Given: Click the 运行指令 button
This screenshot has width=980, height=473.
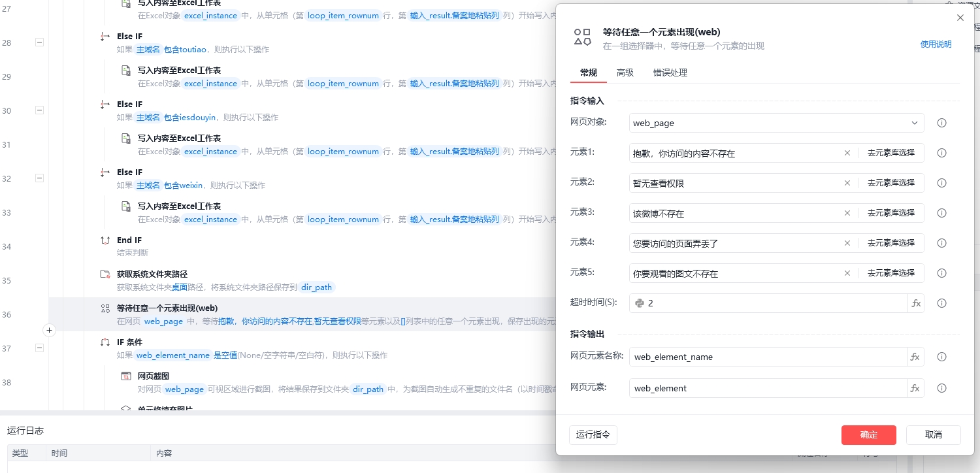Looking at the screenshot, I should pos(593,435).
